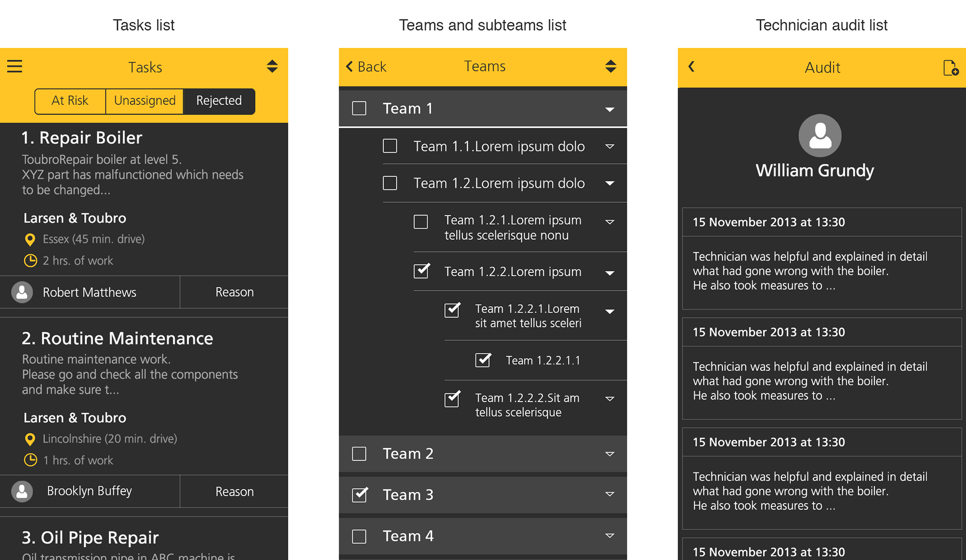Collapse the Team 1.2.2 arrow

point(610,273)
